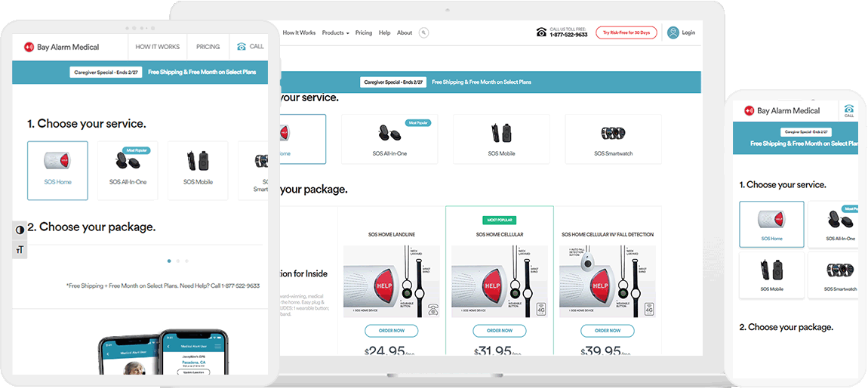Select SOS All-In-One card on laptop
The image size is (868, 389).
(x=389, y=139)
